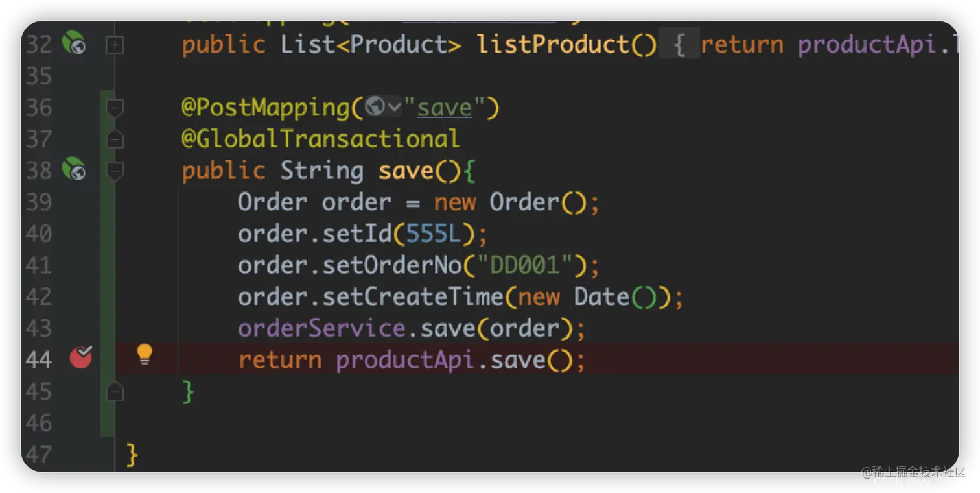Screen dimensions: 980x493
Task: Click the return keyword on line 44
Action: 279,359
